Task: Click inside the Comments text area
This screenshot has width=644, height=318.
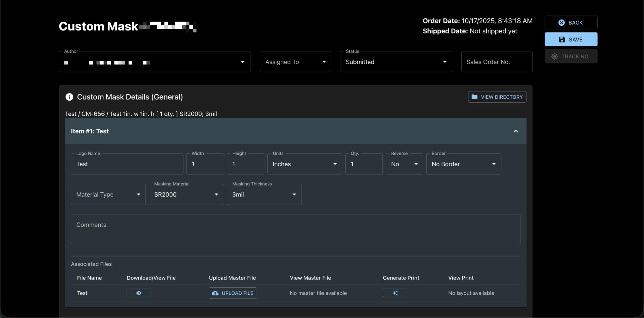Action: [x=295, y=229]
